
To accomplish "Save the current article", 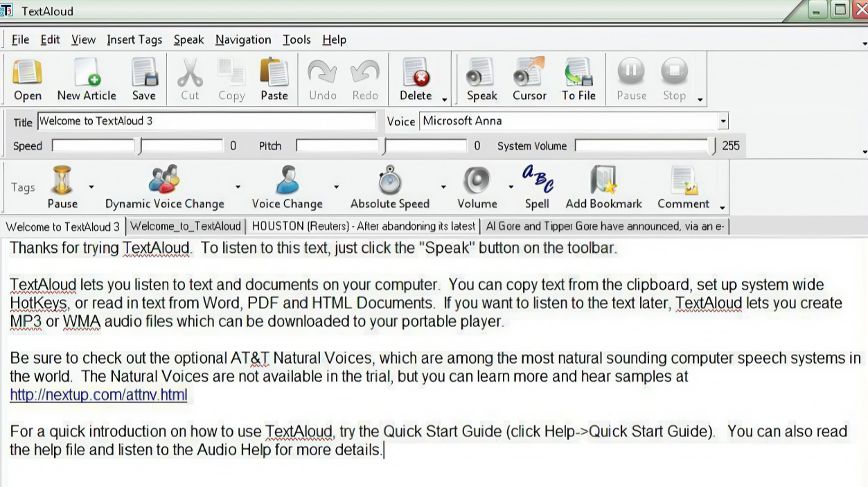I will (144, 80).
